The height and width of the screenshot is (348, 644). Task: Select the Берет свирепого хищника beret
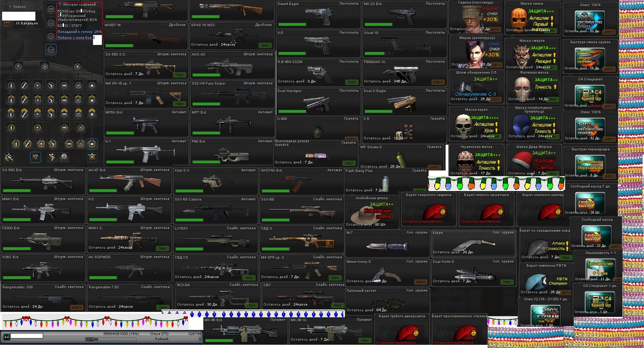click(429, 208)
